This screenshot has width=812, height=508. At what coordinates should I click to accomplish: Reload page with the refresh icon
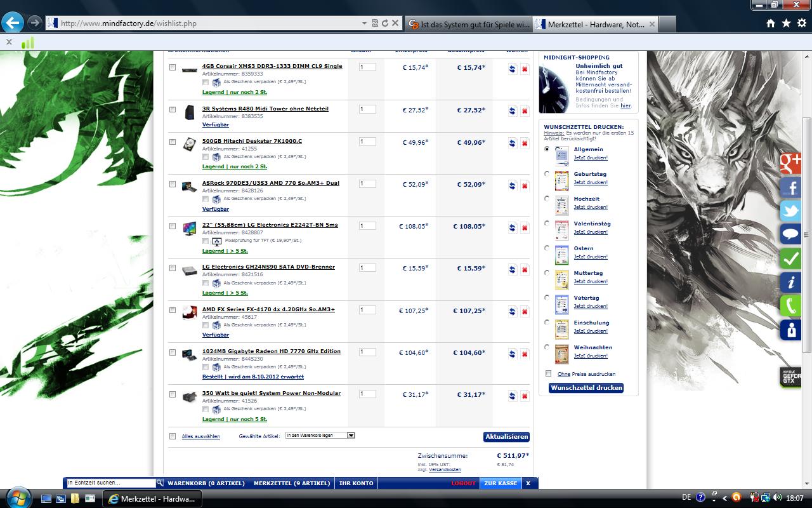pyautogui.click(x=384, y=23)
